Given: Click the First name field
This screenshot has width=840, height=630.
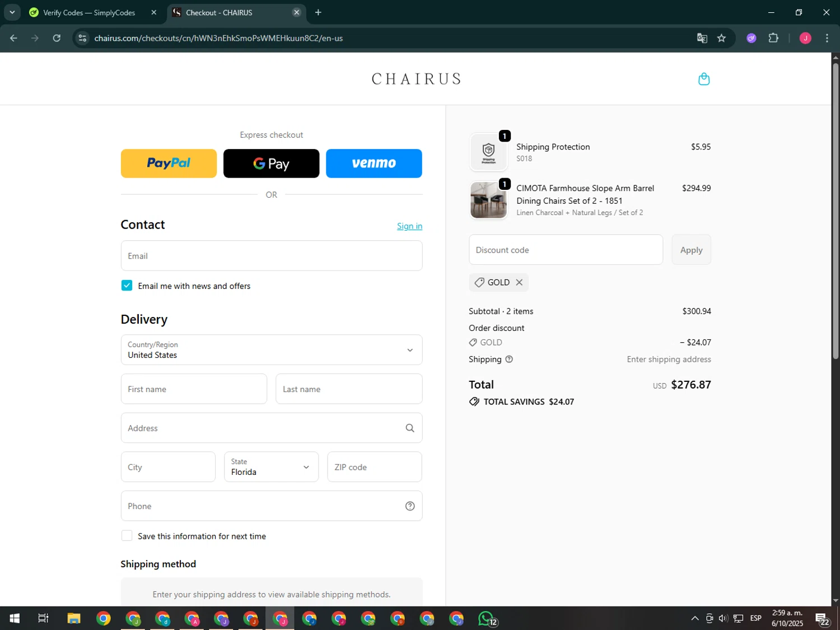Looking at the screenshot, I should 194,389.
